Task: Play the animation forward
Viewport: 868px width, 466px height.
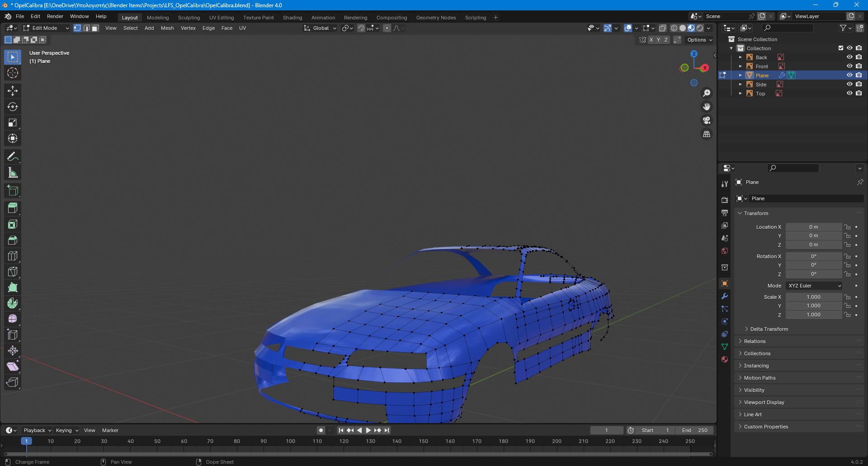Action: 368,430
